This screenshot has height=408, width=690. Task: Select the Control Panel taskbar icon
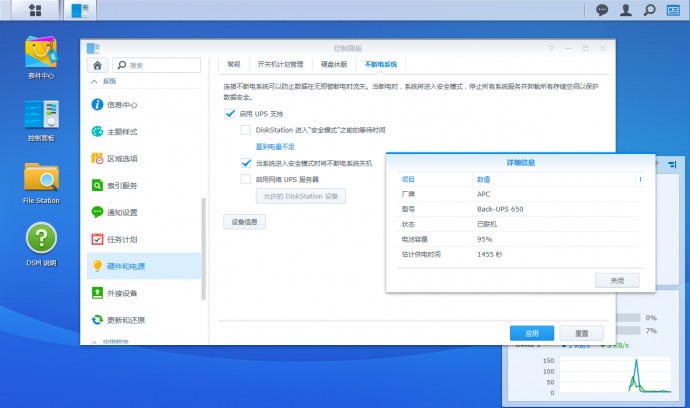pos(80,10)
